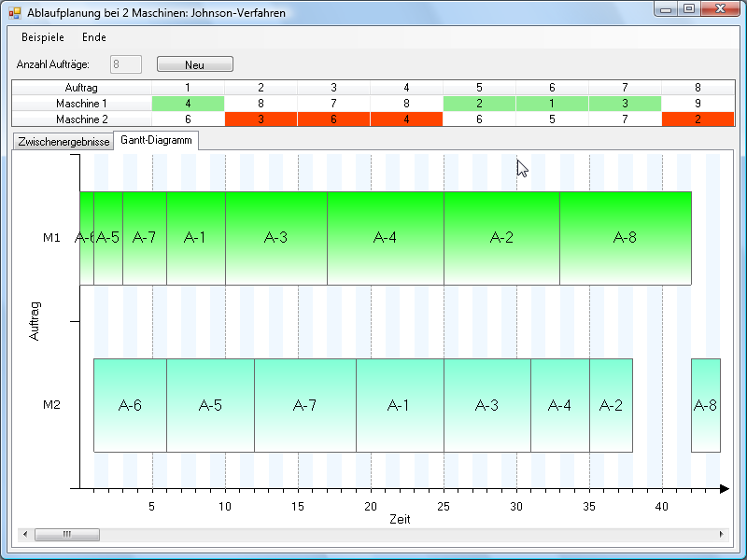Viewport: 747px width, 560px height.
Task: Open the Beispiele menu
Action: tap(43, 37)
